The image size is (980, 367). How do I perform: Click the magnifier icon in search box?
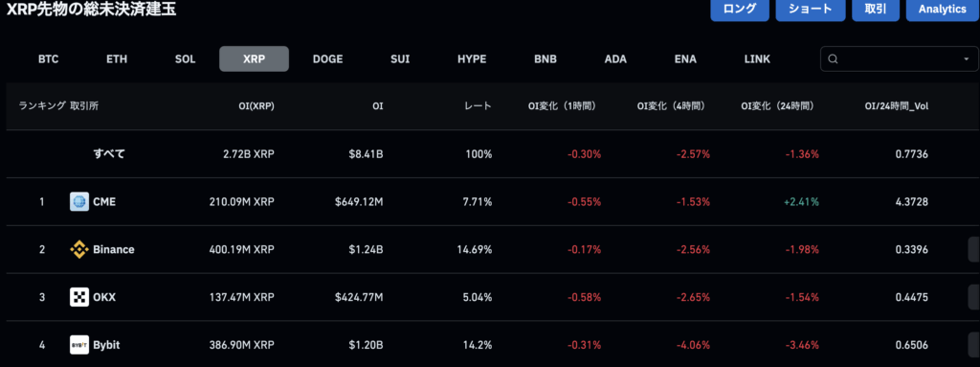click(x=833, y=58)
